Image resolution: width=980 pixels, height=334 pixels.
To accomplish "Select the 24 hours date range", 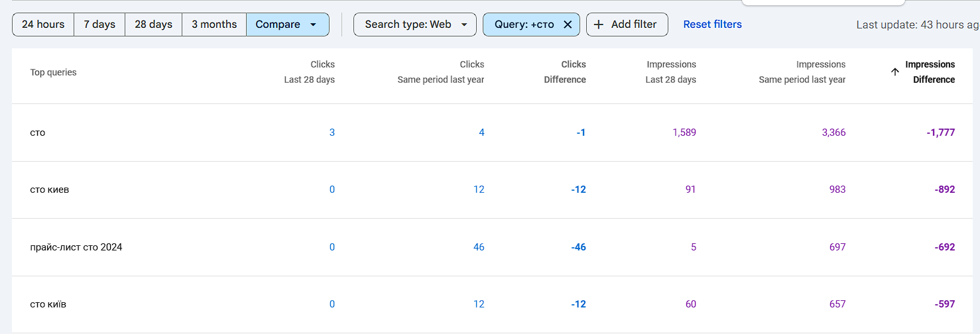I will pos(43,25).
